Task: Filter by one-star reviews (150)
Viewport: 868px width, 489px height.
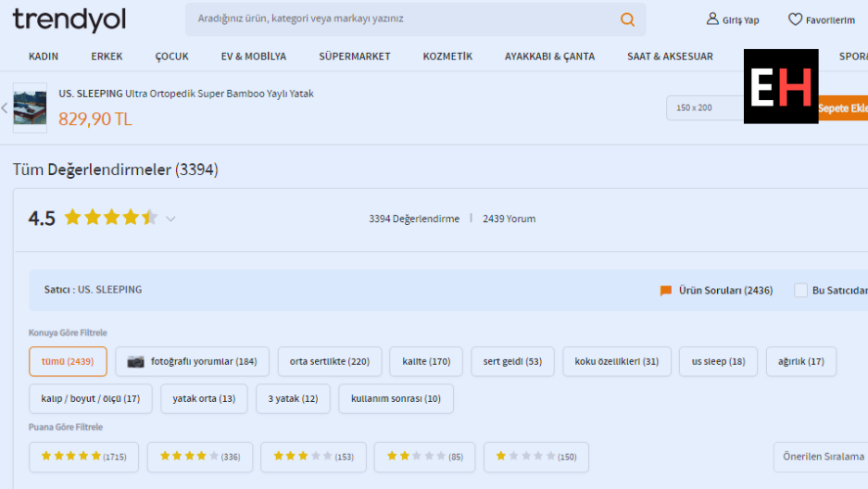Action: tap(535, 457)
